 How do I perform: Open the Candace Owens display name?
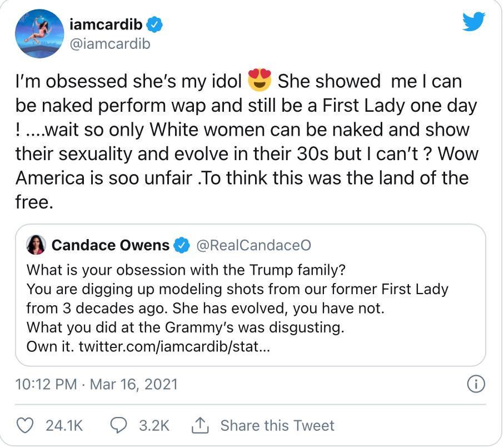coord(110,245)
